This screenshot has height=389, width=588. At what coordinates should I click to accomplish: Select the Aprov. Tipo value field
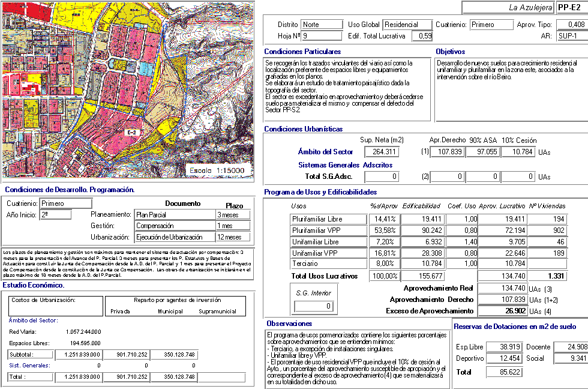click(x=571, y=25)
